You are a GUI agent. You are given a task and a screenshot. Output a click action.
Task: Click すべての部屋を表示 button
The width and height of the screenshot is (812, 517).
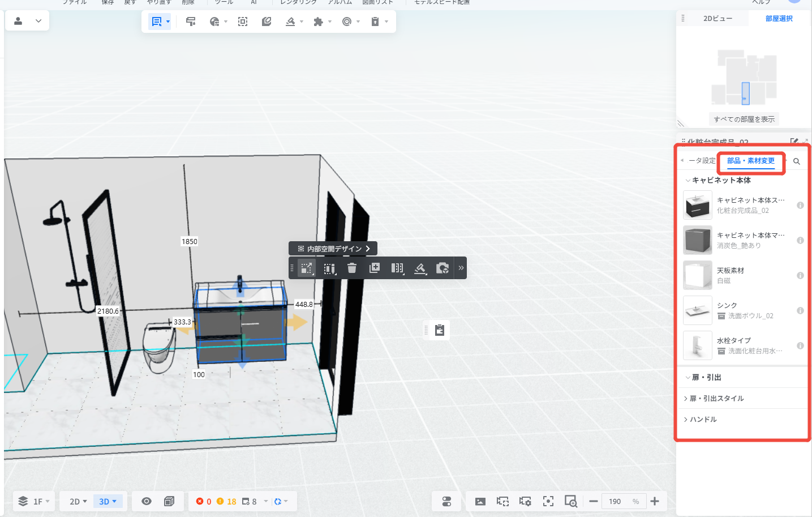[744, 119]
